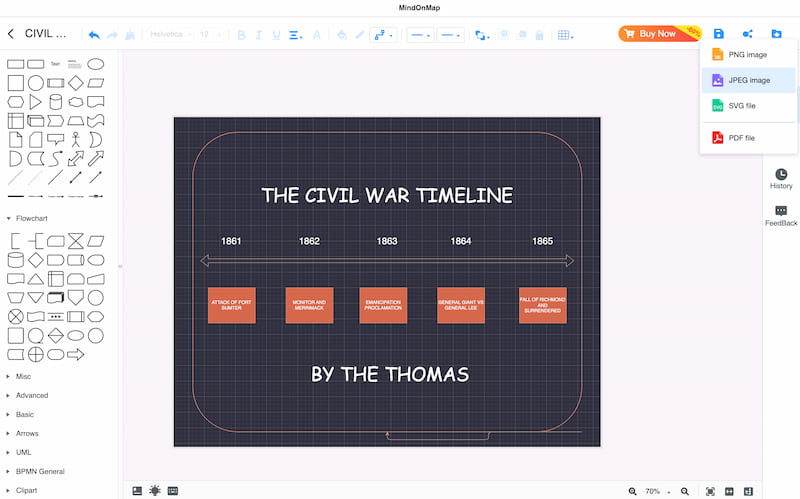
Task: Go back using the left chevron arrow
Action: click(11, 34)
